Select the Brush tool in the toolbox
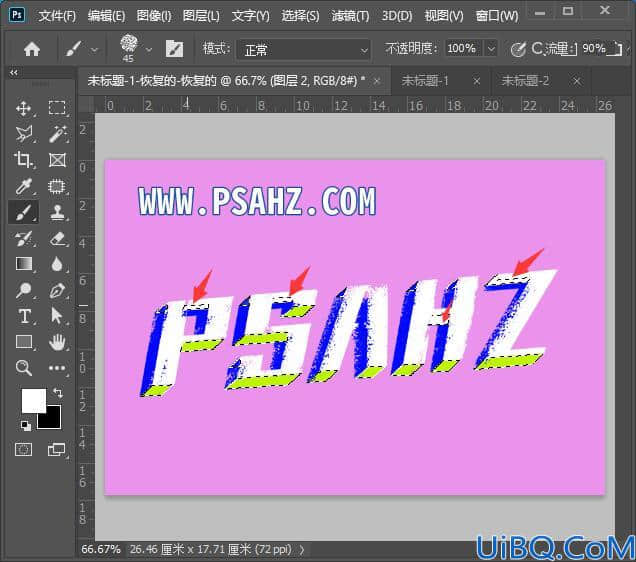Image resolution: width=636 pixels, height=562 pixels. click(24, 212)
